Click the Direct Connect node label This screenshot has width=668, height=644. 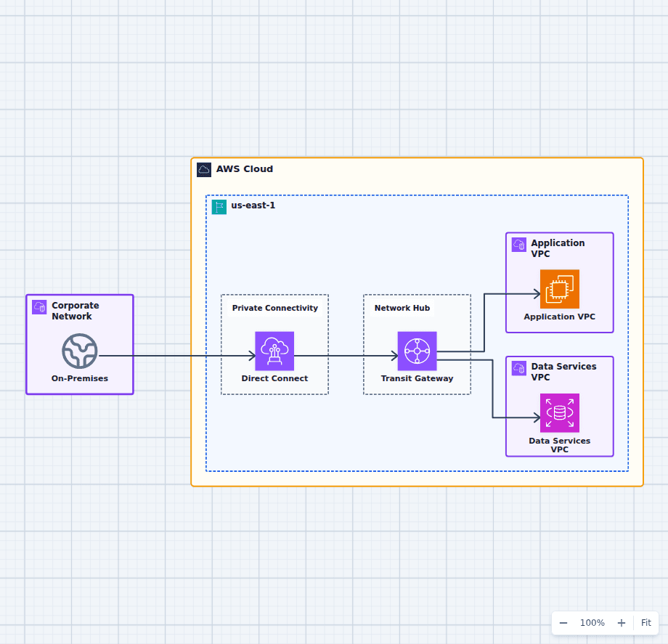point(274,378)
